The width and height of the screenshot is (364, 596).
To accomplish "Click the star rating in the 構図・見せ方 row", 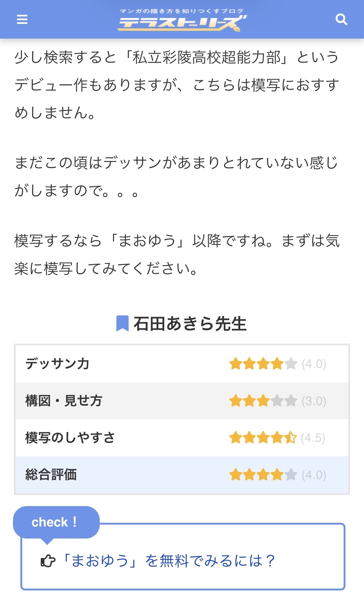I will click(x=263, y=401).
